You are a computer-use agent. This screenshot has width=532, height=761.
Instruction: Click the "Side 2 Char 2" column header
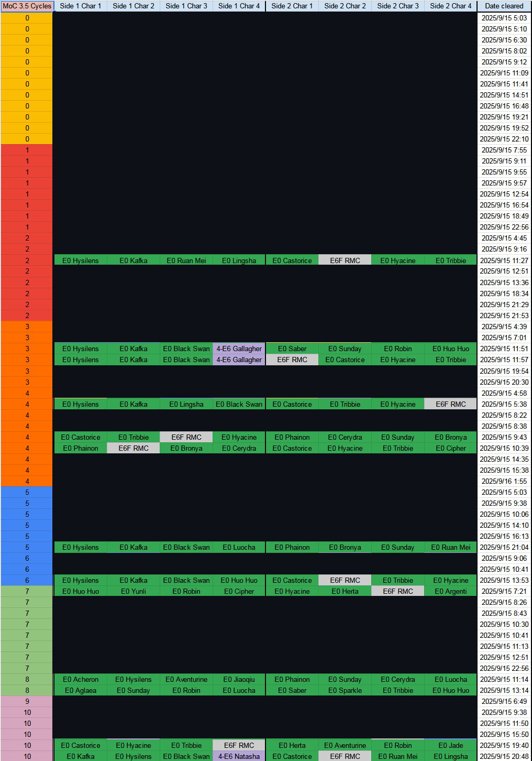345,6
